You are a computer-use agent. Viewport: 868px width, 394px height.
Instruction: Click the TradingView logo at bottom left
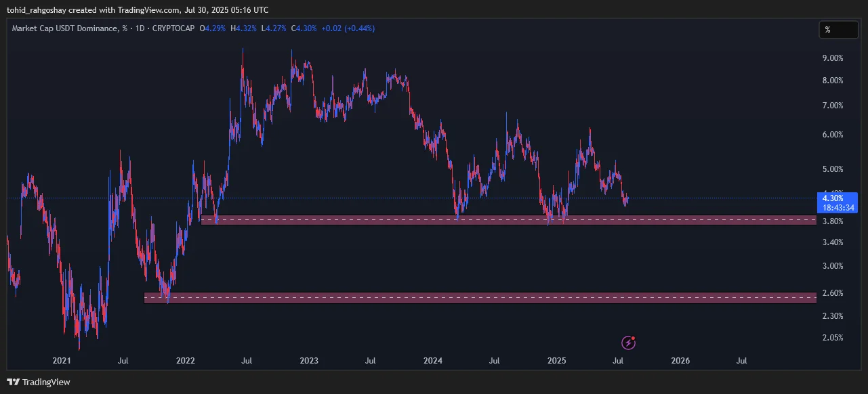38,382
